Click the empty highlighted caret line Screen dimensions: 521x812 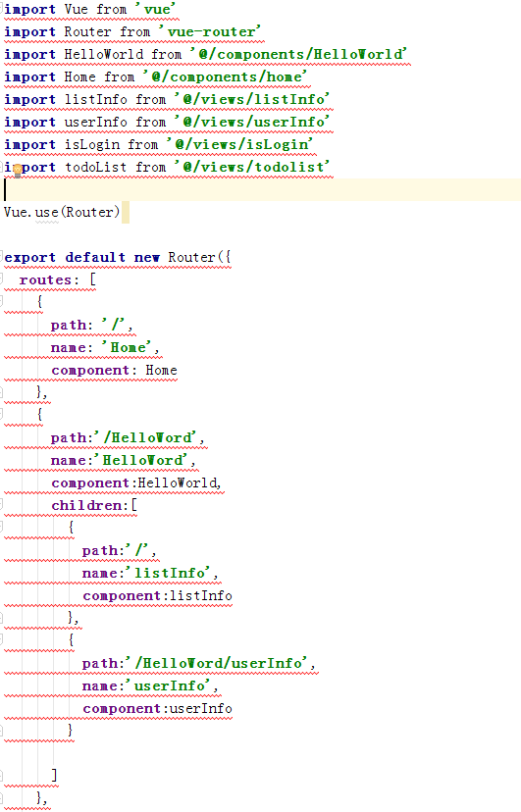coord(262,189)
